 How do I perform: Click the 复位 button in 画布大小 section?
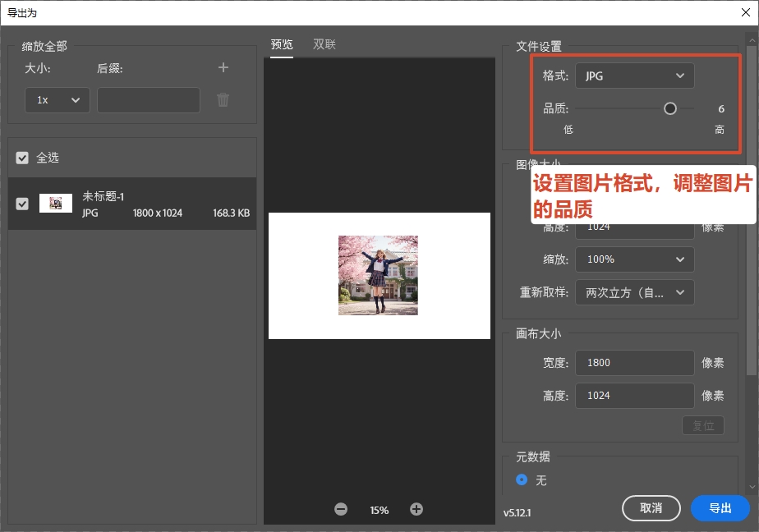pyautogui.click(x=703, y=424)
